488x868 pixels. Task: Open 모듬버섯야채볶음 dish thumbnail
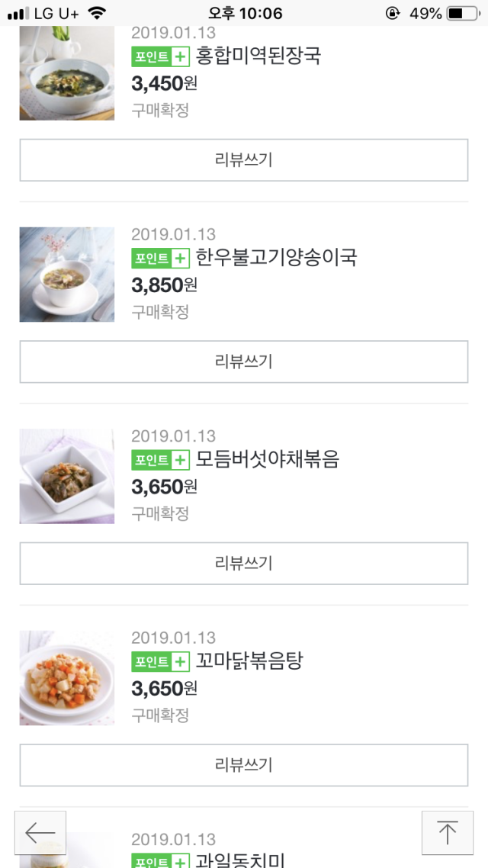pos(67,476)
